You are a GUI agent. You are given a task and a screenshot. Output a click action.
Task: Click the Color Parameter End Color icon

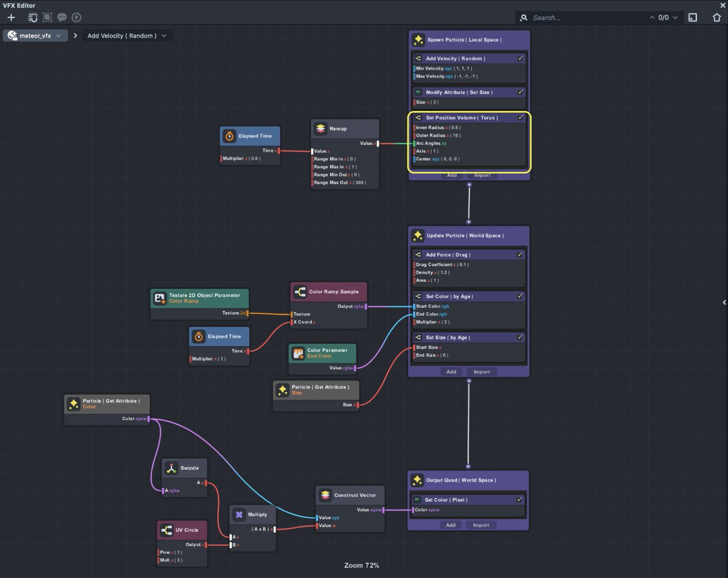click(x=298, y=353)
